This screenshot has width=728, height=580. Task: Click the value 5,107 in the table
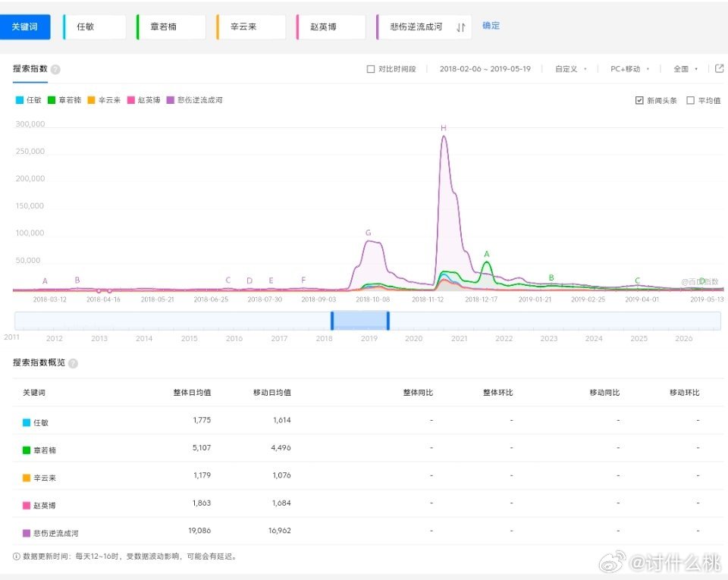202,448
